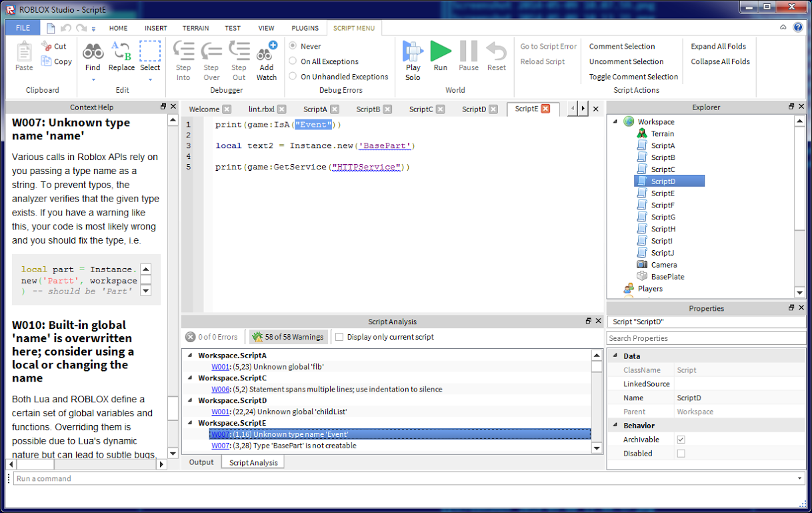Switch to the HOME ribbon tab
The height and width of the screenshot is (513, 812).
coord(119,28)
